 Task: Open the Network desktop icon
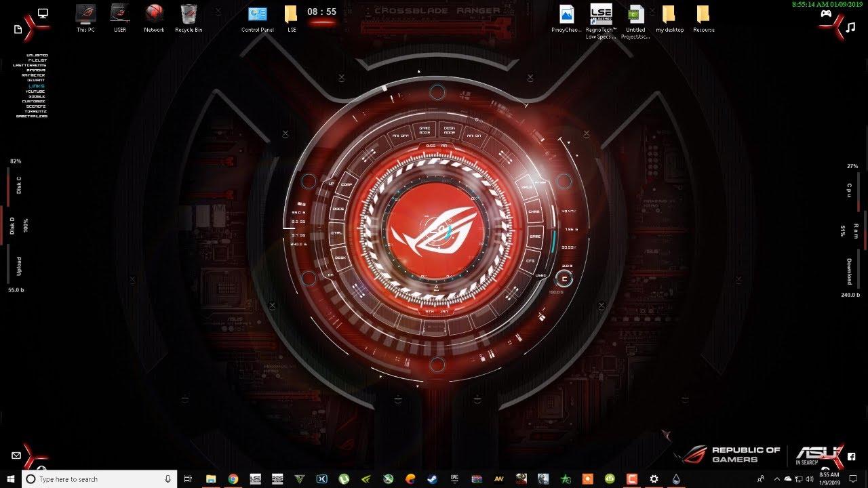pyautogui.click(x=153, y=15)
